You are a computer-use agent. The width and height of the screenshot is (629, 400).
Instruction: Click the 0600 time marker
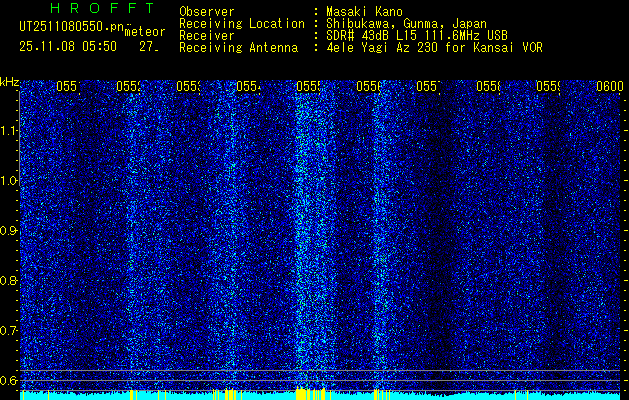(610, 86)
